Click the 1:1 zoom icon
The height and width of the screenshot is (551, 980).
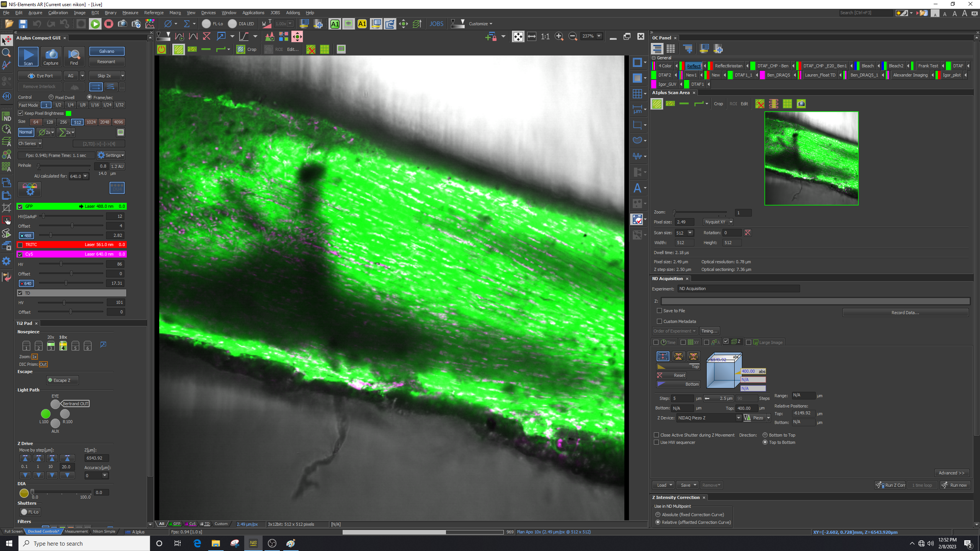[x=545, y=36]
